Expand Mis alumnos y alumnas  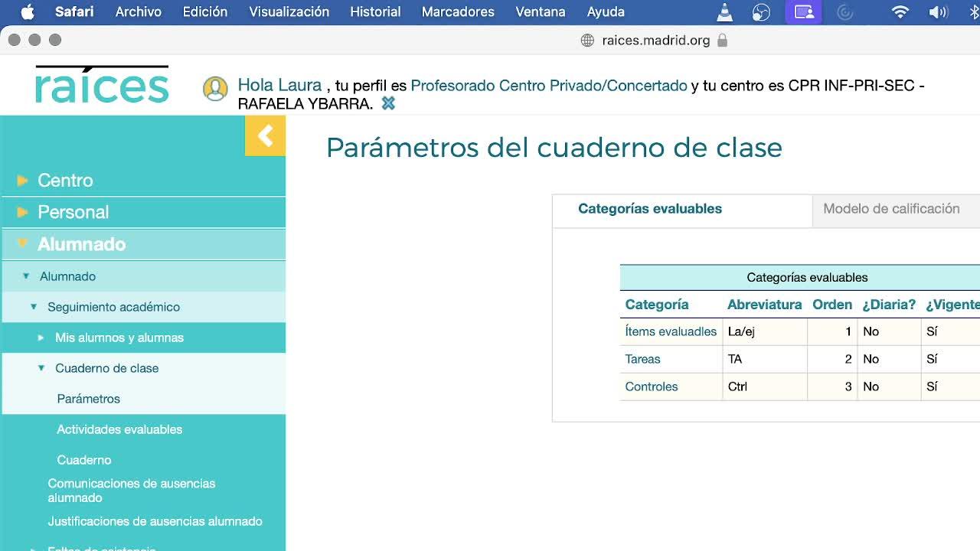[x=41, y=337]
